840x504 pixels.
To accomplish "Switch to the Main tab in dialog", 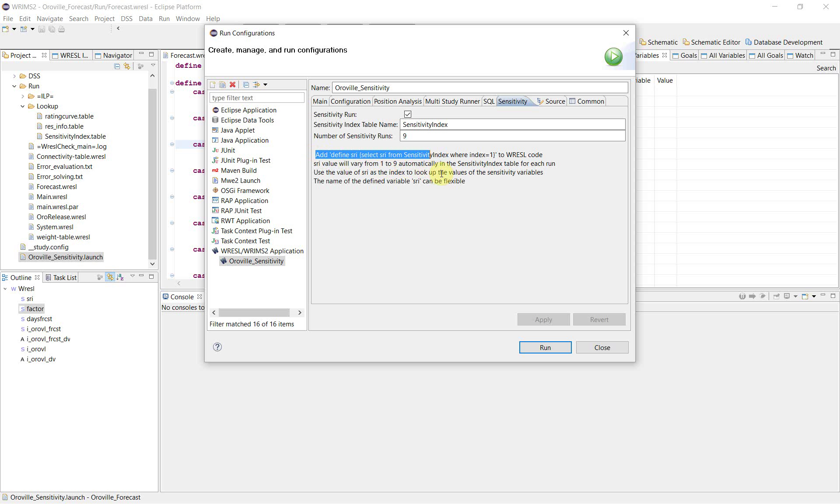I will (x=320, y=101).
